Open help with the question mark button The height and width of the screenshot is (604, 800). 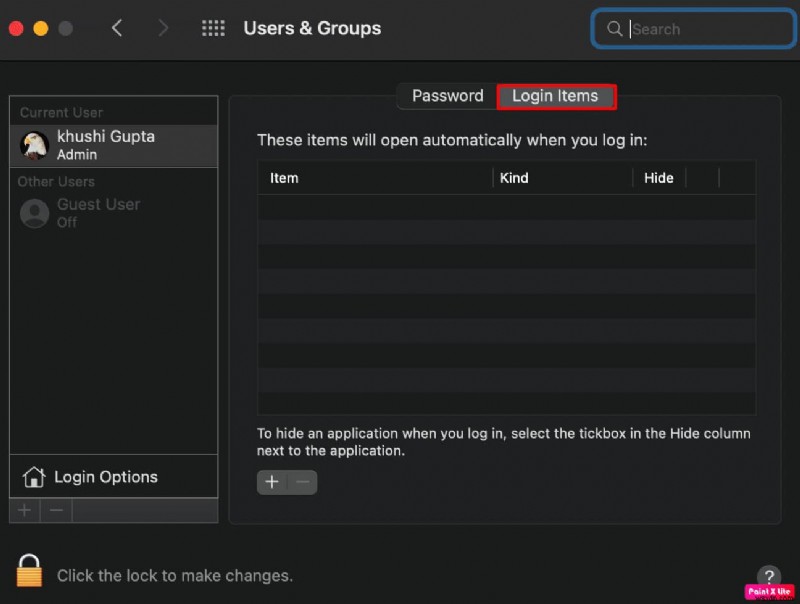point(769,577)
